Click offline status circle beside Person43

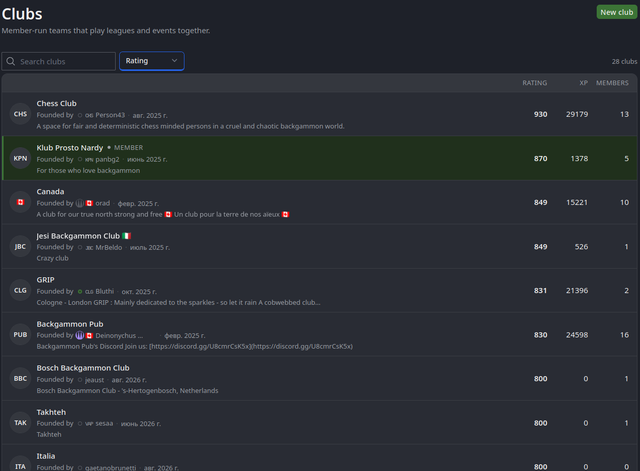click(x=80, y=115)
